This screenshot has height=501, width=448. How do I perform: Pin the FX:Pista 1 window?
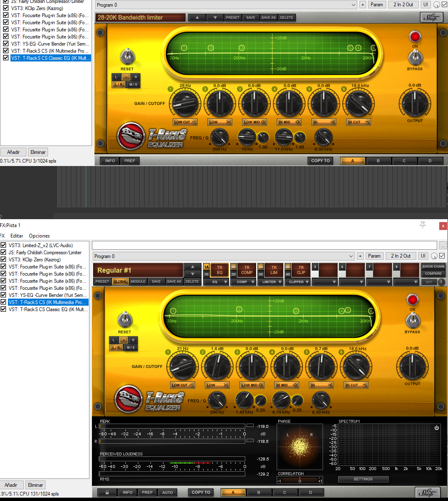pos(423,225)
